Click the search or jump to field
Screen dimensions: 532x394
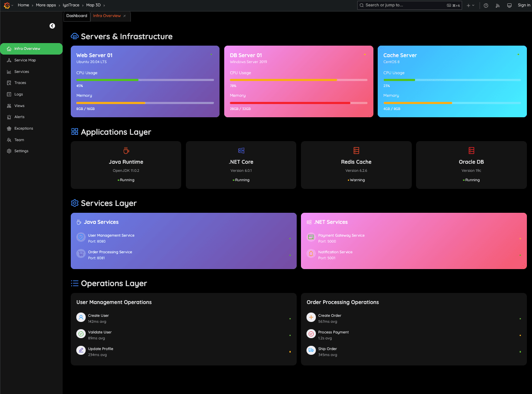[409, 5]
